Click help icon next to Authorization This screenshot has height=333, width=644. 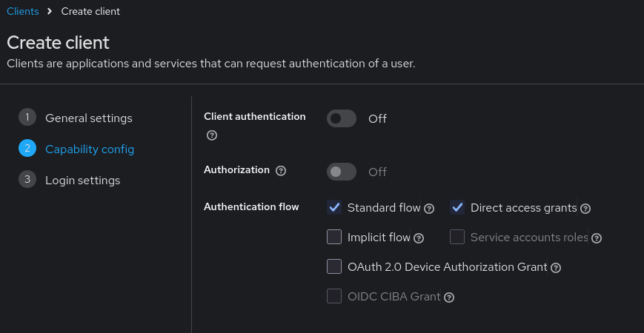[x=281, y=171]
